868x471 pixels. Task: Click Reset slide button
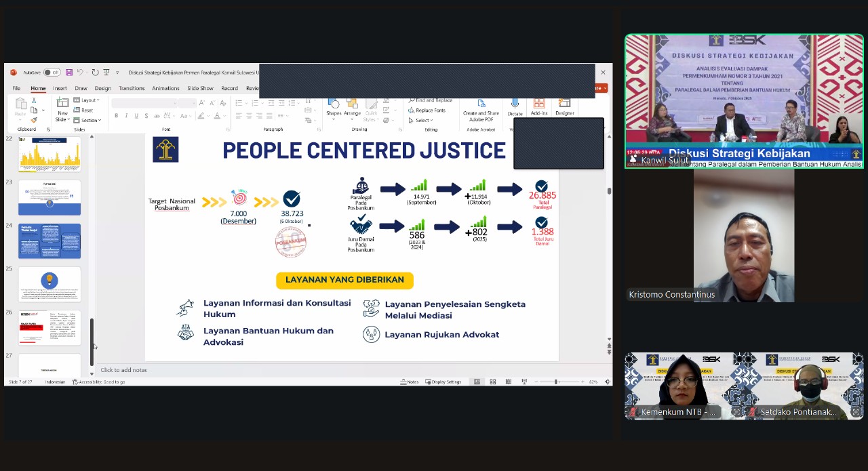coord(84,110)
